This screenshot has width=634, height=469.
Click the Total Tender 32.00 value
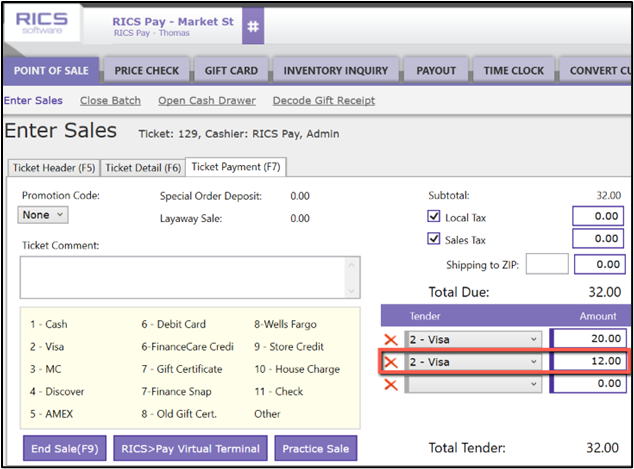[x=602, y=448]
